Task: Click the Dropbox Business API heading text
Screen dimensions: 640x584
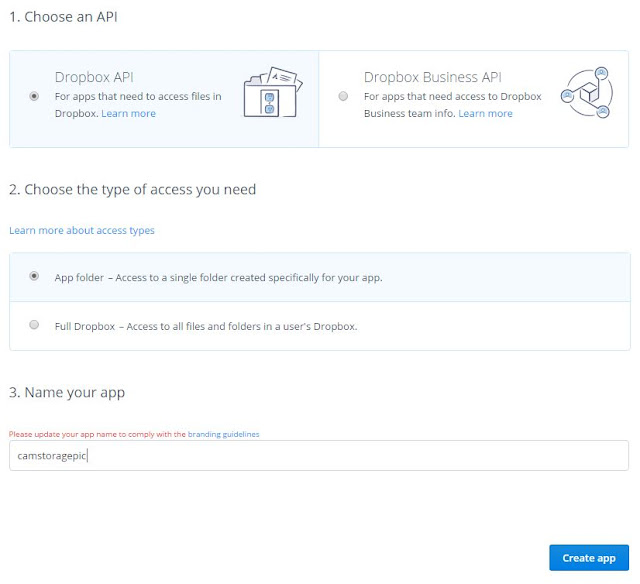Action: pos(433,77)
